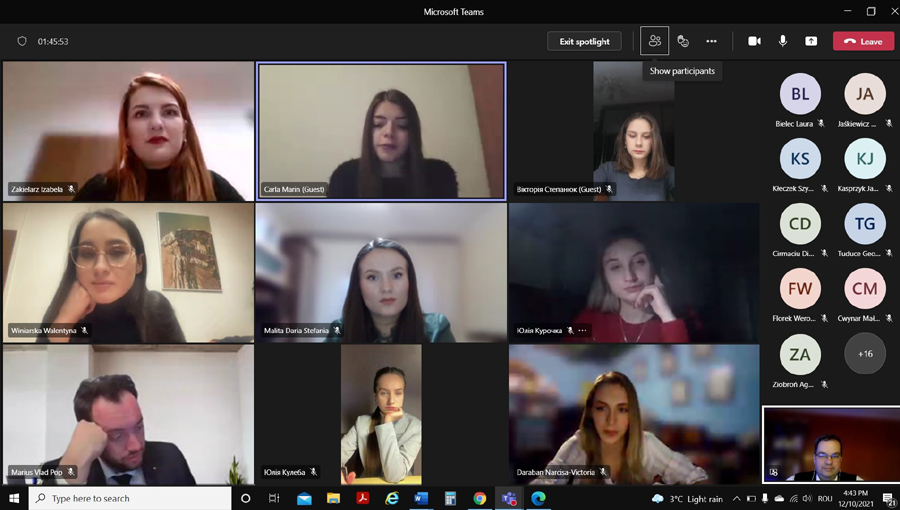
Task: Open the More actions ellipsis menu
Action: point(711,41)
